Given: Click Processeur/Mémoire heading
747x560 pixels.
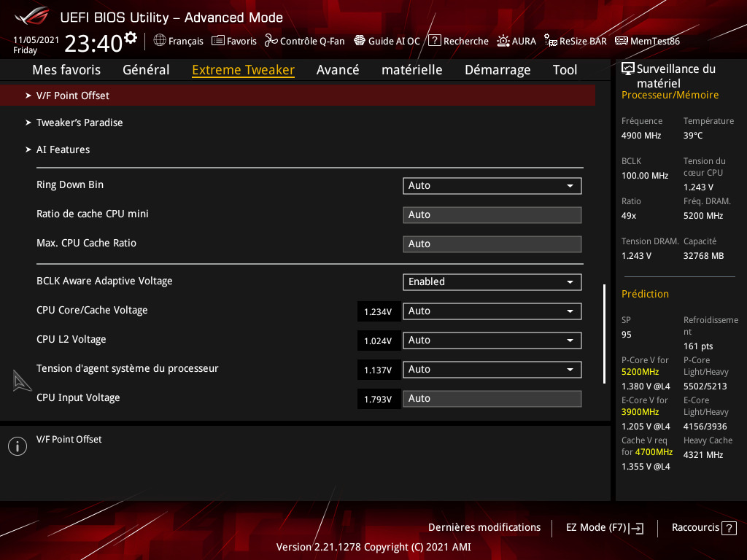Looking at the screenshot, I should pos(670,96).
